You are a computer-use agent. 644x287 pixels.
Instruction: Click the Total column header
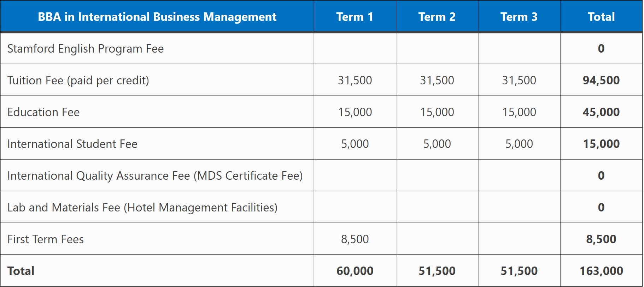(601, 17)
